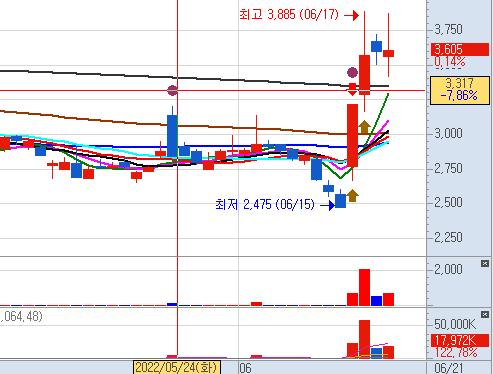This screenshot has height=374, width=493.
Task: Close the lower trading volume panel
Action: pyautogui.click(x=485, y=314)
